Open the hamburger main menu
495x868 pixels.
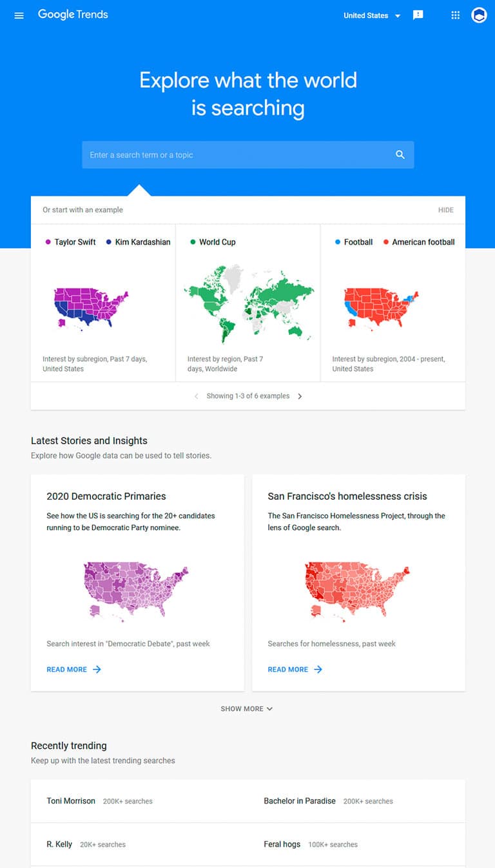tap(19, 15)
